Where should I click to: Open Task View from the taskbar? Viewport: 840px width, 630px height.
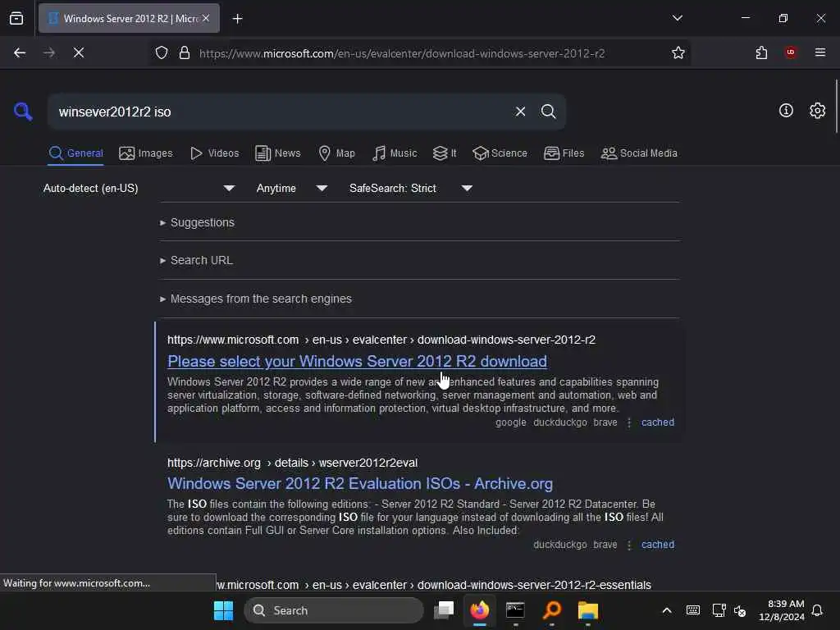[x=444, y=610]
